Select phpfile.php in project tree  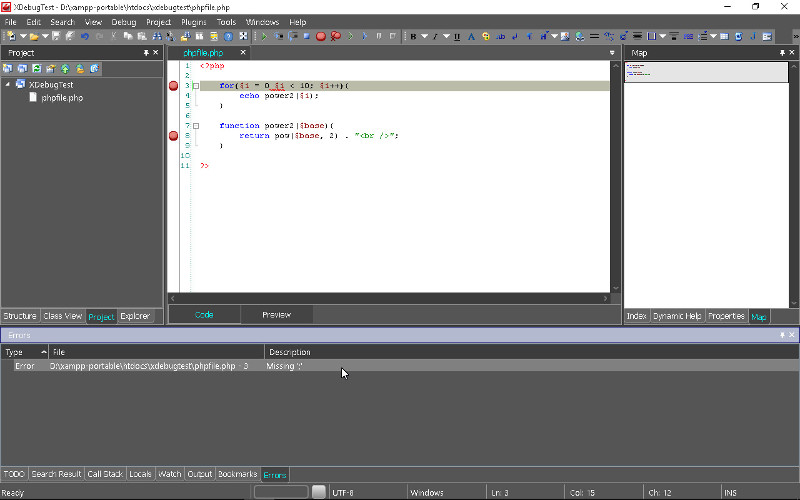tap(62, 97)
